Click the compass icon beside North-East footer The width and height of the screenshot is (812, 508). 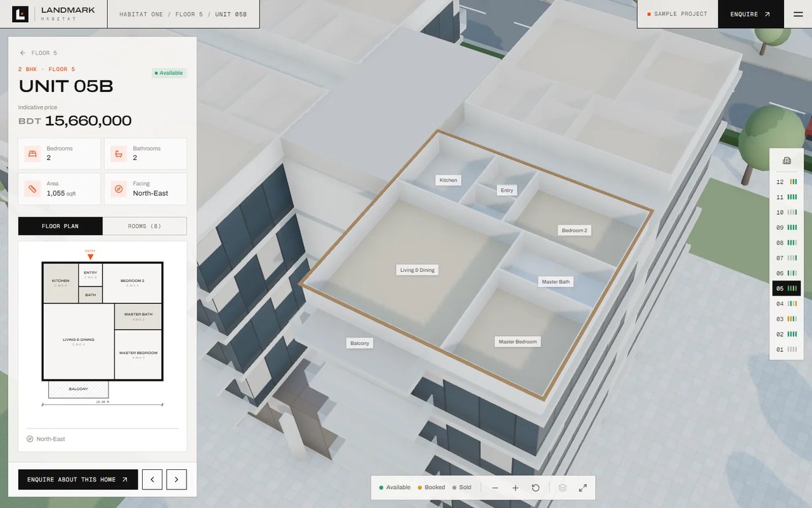point(30,439)
